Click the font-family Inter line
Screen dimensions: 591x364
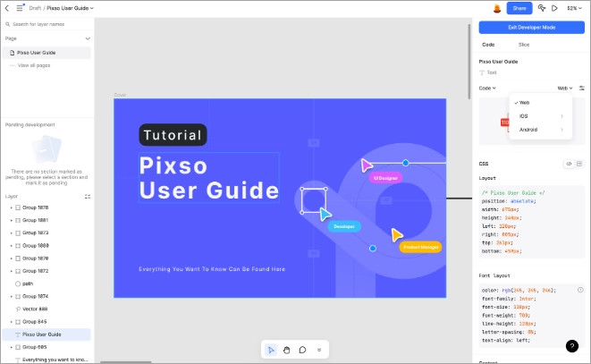coord(509,299)
